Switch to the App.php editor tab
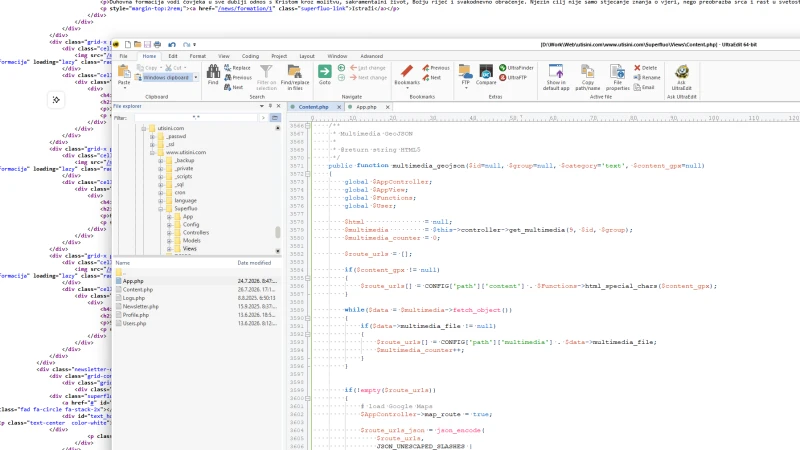 (366, 107)
